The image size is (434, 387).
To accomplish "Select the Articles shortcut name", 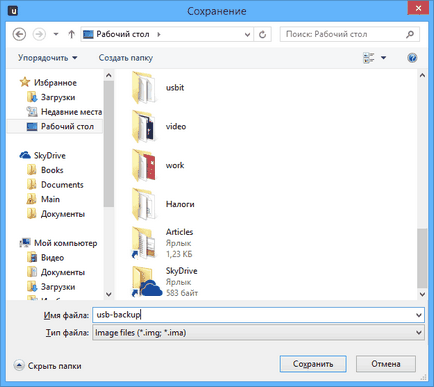I will (x=180, y=232).
